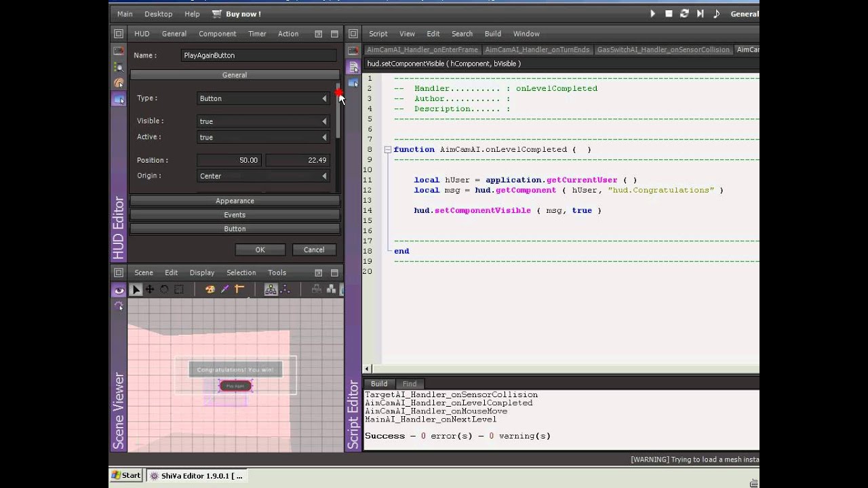Toggle the purple nodes icon in Scene toolbar
This screenshot has width=868, height=488.
click(x=285, y=289)
